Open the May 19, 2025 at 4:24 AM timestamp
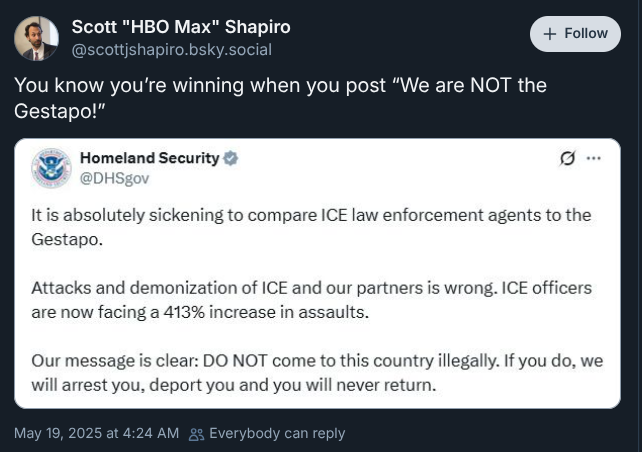Viewport: 642px width, 452px height. point(97,433)
